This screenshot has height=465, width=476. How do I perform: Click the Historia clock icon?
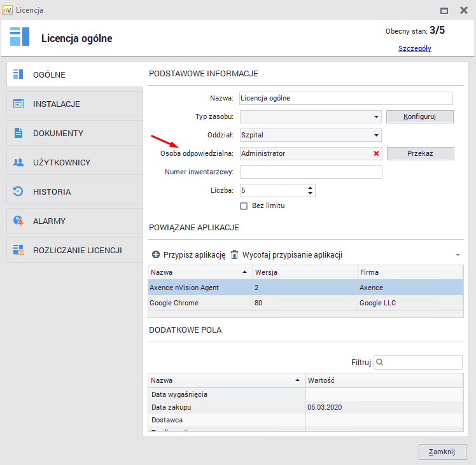coord(18,191)
